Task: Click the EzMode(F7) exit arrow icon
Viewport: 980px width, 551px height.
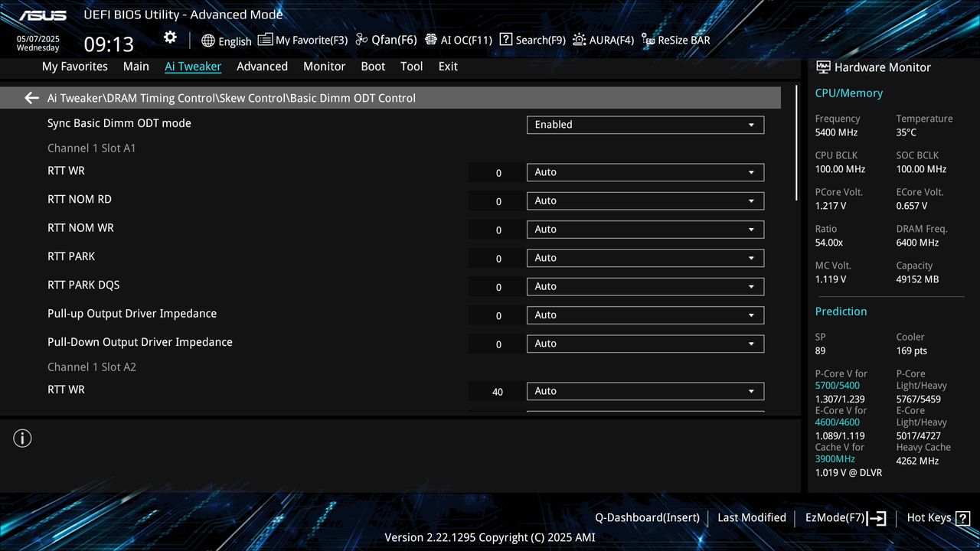Action: 877,518
